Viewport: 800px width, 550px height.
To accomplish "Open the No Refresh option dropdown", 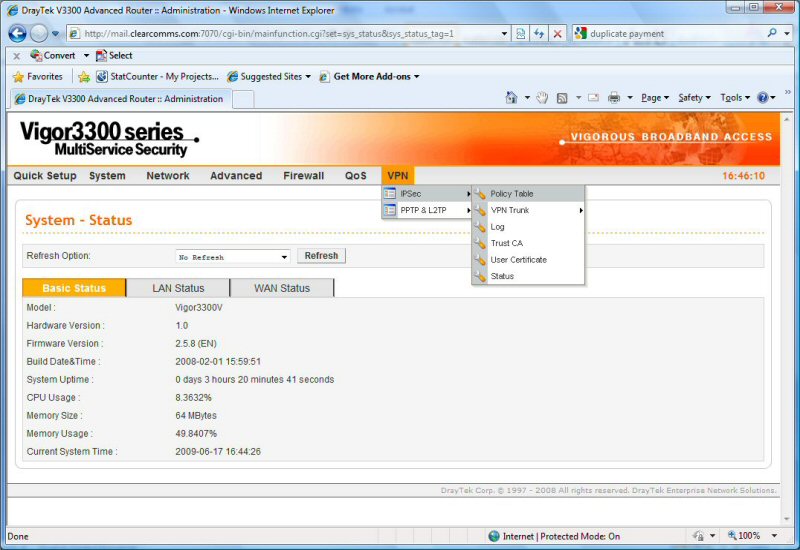I will (x=233, y=257).
